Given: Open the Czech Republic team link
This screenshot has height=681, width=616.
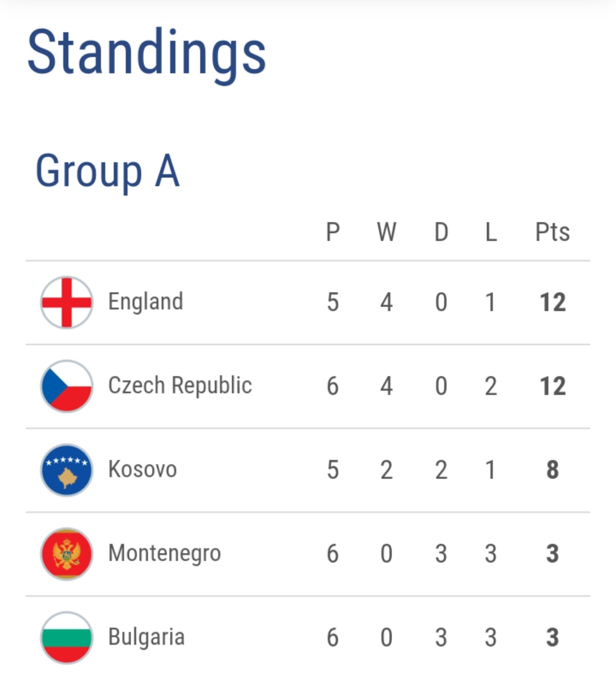Looking at the screenshot, I should pyautogui.click(x=180, y=386).
